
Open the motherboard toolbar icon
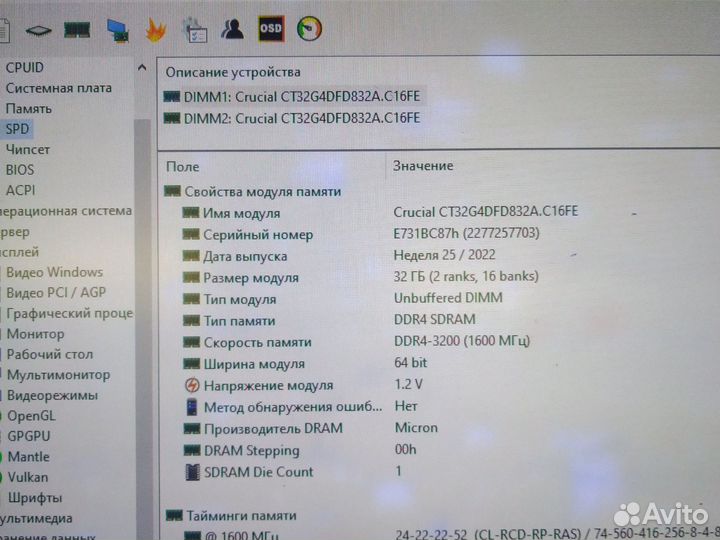click(x=39, y=31)
